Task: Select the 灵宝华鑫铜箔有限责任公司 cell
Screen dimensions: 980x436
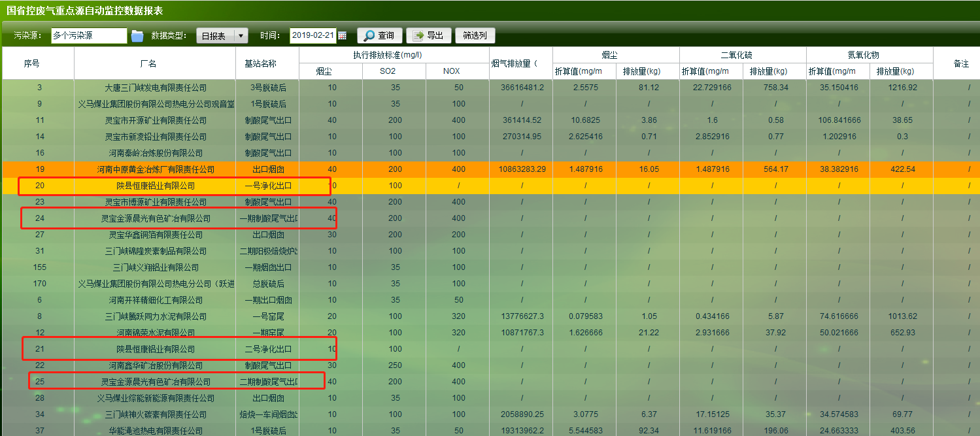Action: [156, 235]
